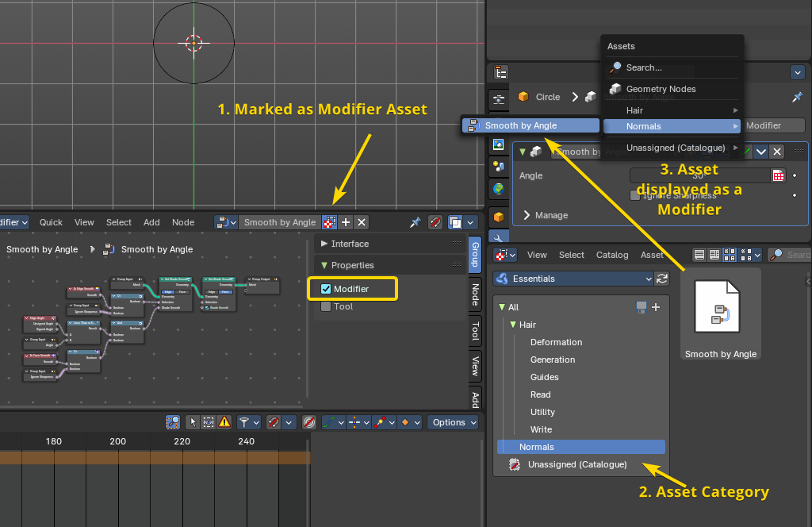Open the timeline Options dropdown
This screenshot has height=527, width=812.
(x=454, y=422)
